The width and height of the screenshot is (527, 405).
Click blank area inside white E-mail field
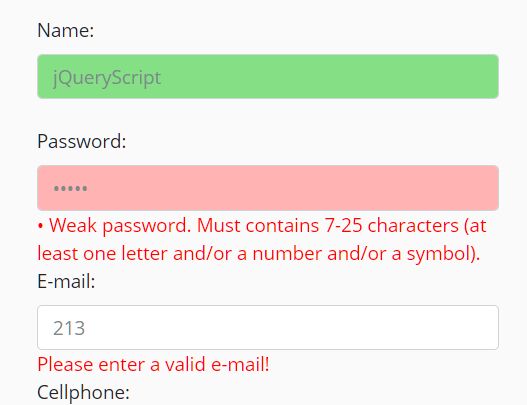coord(292,327)
